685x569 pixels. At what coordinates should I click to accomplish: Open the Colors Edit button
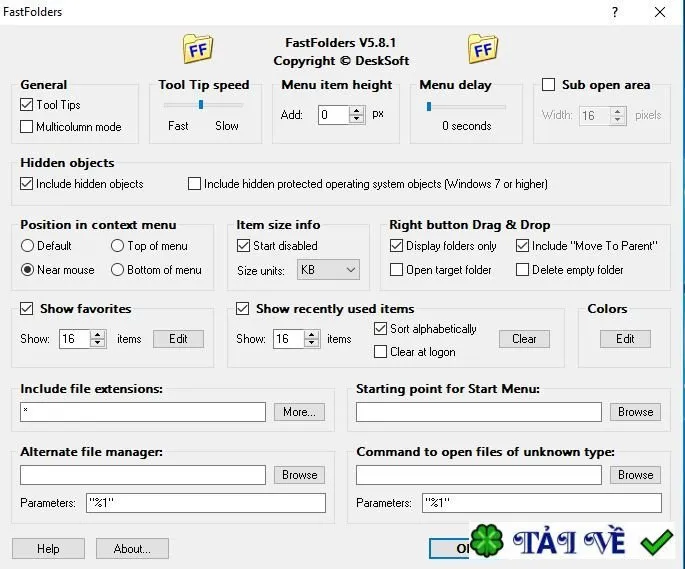(625, 339)
